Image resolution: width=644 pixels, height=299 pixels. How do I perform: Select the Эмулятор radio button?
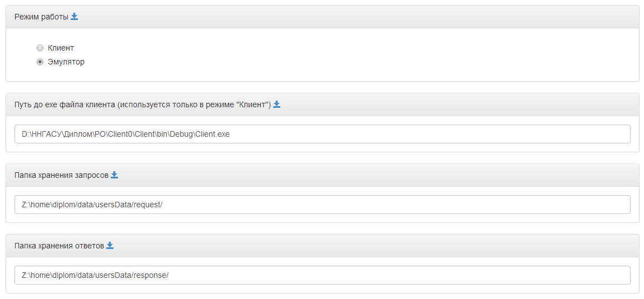[40, 62]
